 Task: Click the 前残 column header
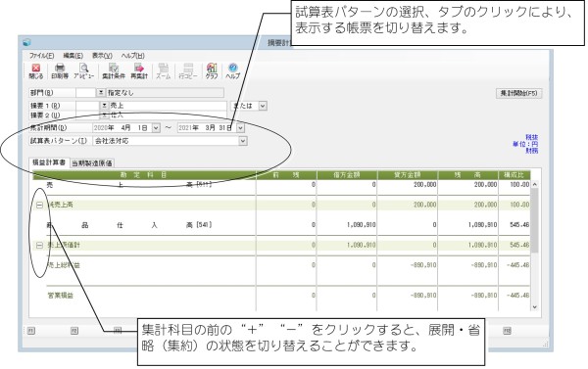click(286, 175)
